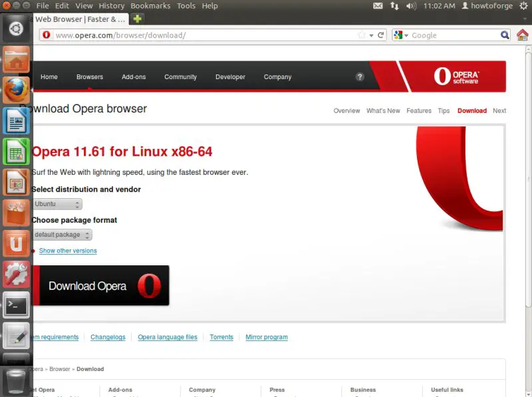Open the default package format dropdown
The image size is (532, 397).
click(62, 235)
